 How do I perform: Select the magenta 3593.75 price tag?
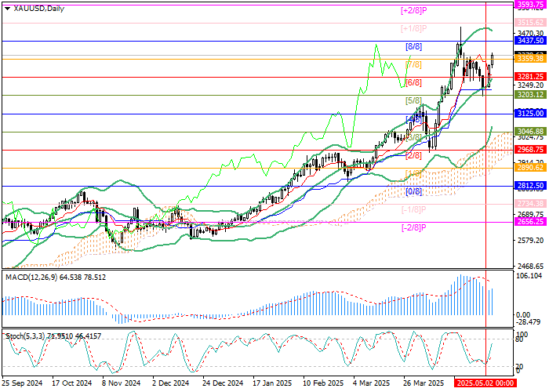[531, 4]
